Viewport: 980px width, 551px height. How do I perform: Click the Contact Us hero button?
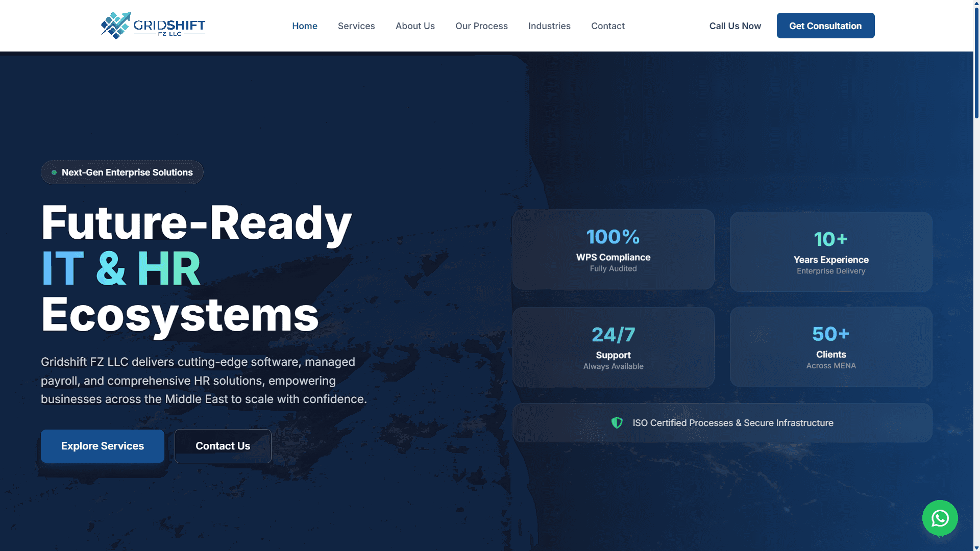pyautogui.click(x=223, y=446)
